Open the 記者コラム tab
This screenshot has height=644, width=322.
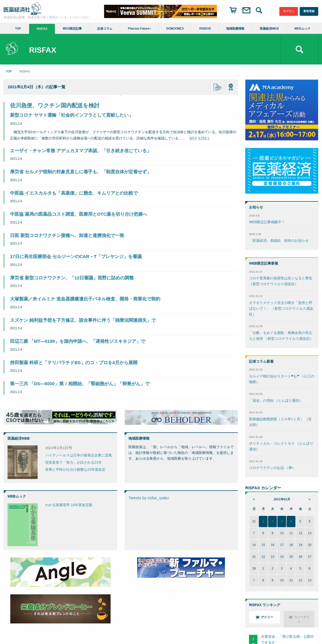point(105,29)
